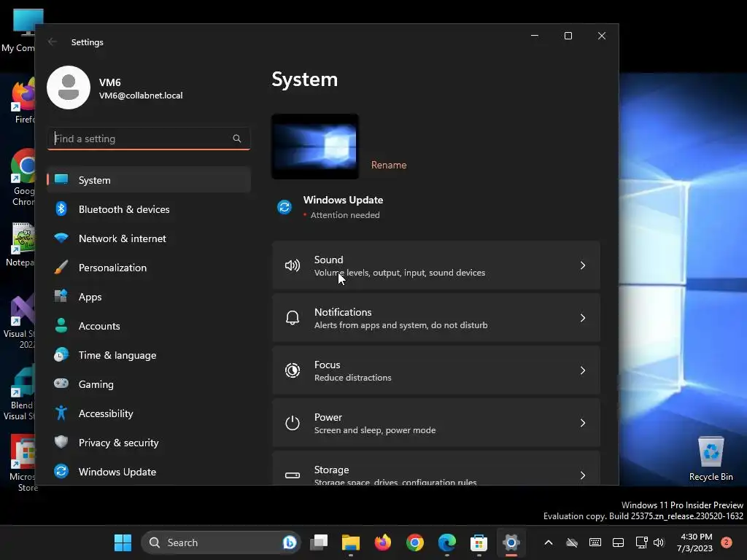Click the notification count badge

pyautogui.click(x=727, y=542)
